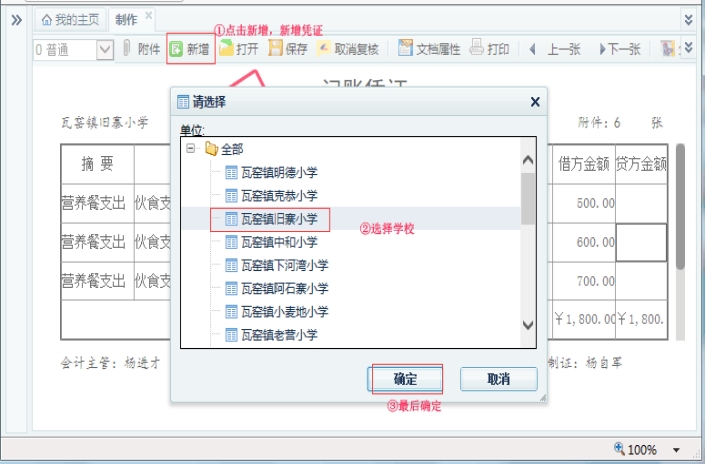Click the 600.00 debit amount cell
Image resolution: width=706 pixels, height=464 pixels.
pyautogui.click(x=584, y=243)
